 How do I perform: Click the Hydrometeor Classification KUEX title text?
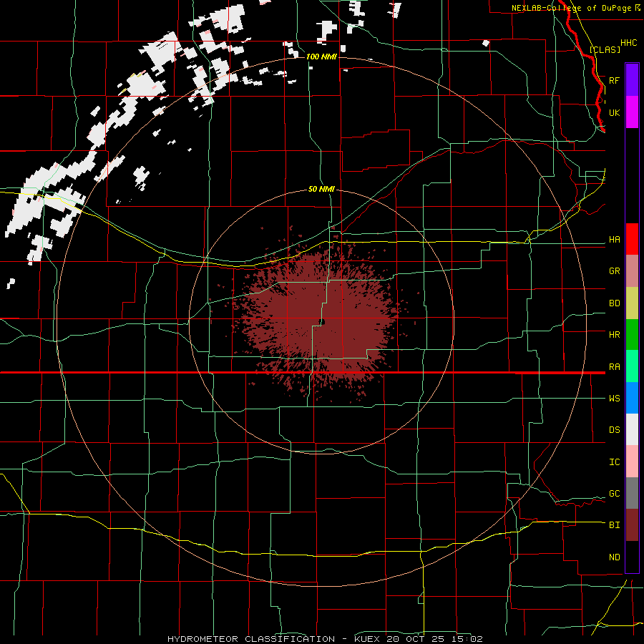pyautogui.click(x=325, y=639)
